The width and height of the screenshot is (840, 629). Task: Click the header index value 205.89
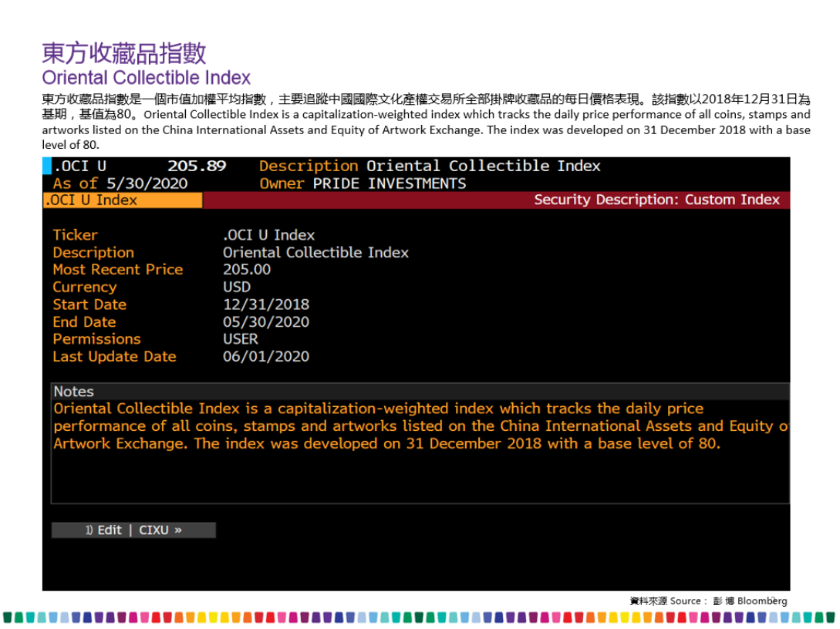click(x=197, y=166)
